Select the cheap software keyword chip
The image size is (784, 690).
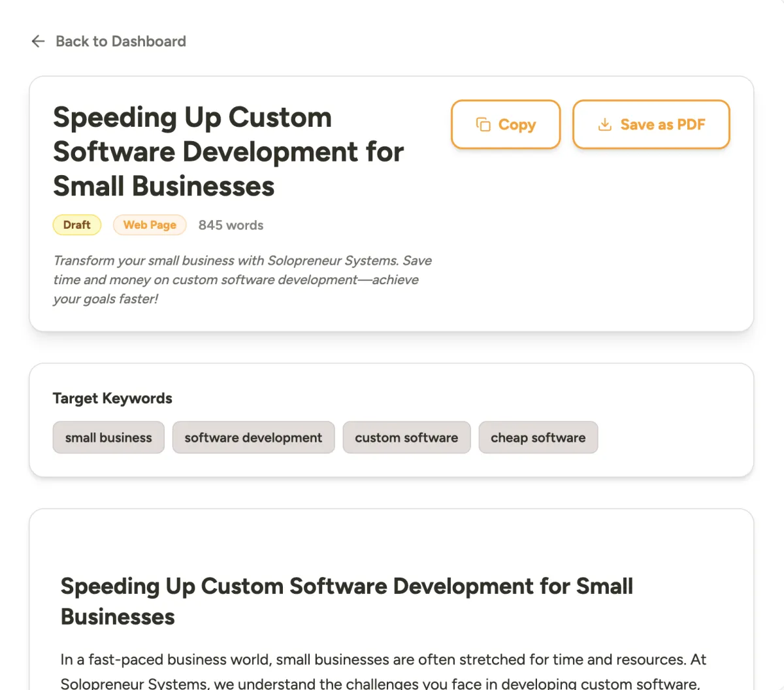click(x=538, y=437)
